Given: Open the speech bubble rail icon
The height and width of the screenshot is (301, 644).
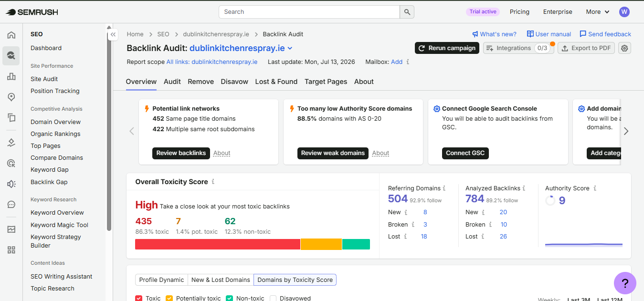Looking at the screenshot, I should point(11,204).
